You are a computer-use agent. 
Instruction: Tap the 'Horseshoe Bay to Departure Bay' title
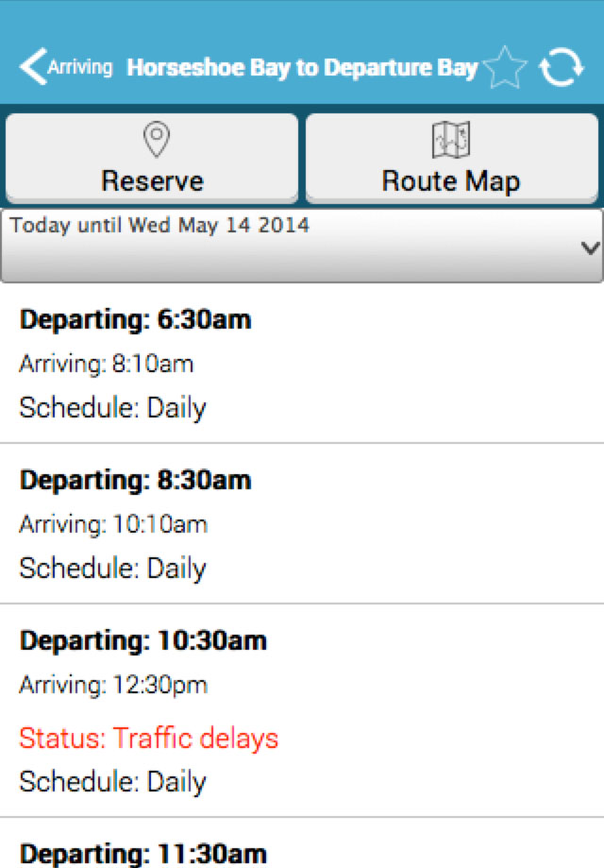pyautogui.click(x=302, y=68)
